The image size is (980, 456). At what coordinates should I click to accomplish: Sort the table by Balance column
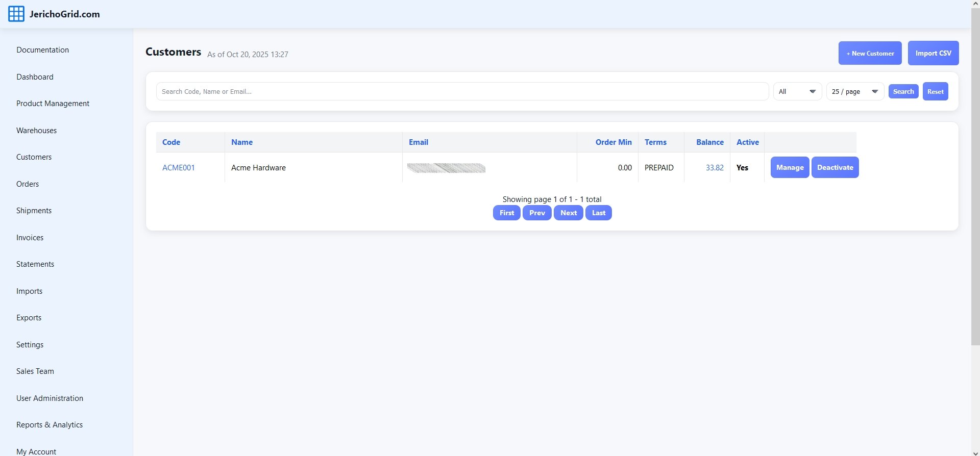pos(709,142)
